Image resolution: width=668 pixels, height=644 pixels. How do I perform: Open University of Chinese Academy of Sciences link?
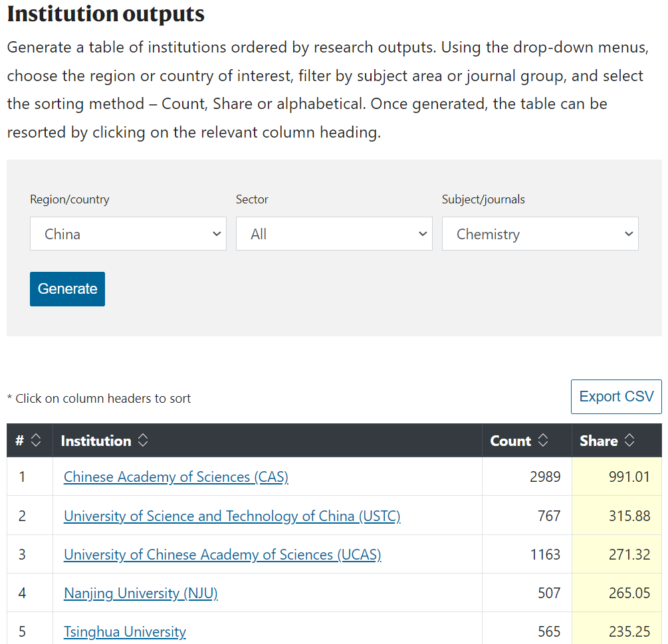click(223, 554)
